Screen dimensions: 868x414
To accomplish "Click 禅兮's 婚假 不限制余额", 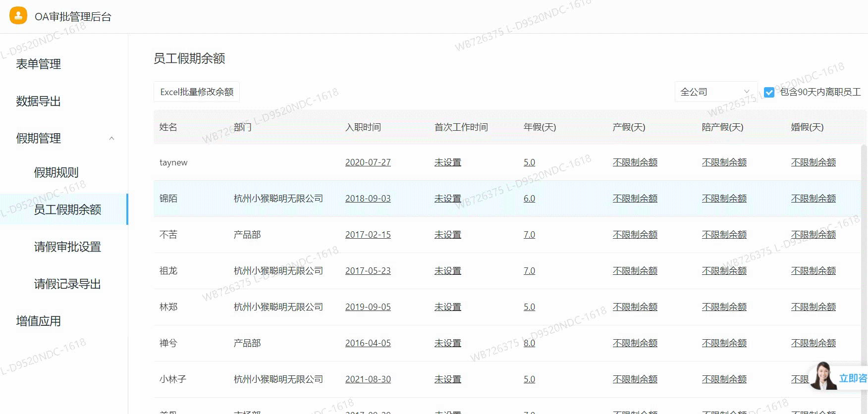I will tap(814, 343).
